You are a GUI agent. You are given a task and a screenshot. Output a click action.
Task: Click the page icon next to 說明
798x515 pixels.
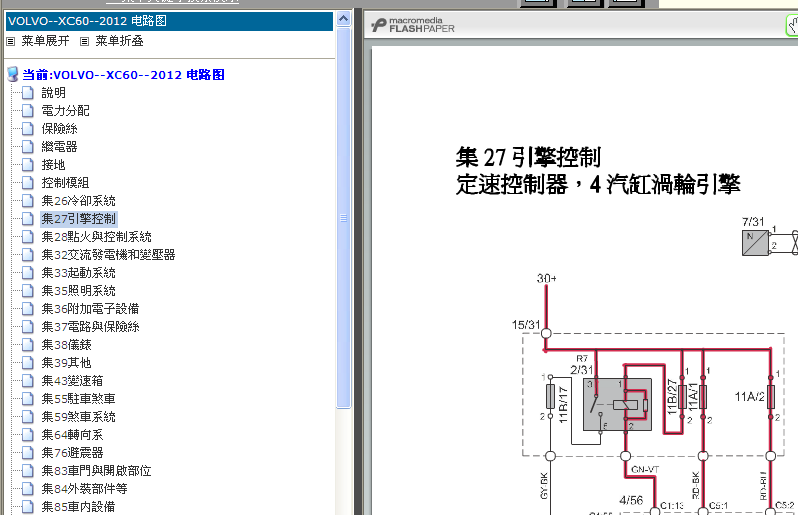click(28, 93)
